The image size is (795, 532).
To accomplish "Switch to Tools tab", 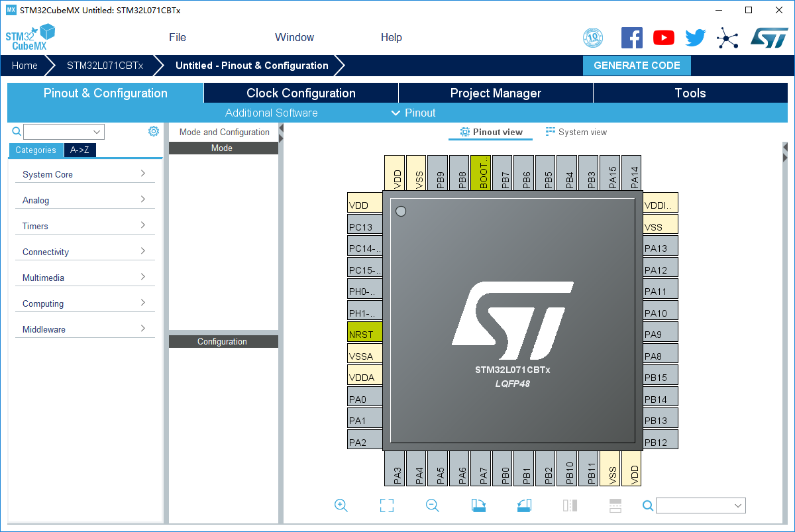I will click(690, 93).
